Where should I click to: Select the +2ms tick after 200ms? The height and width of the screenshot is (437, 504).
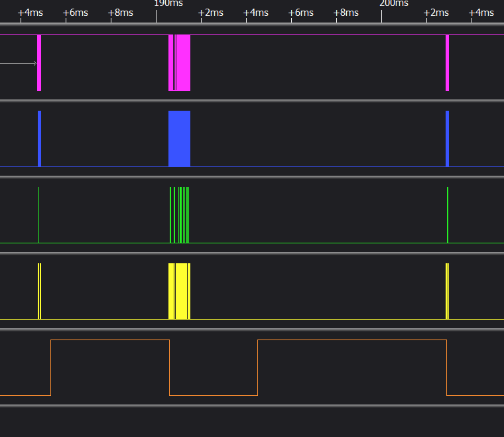point(436,13)
